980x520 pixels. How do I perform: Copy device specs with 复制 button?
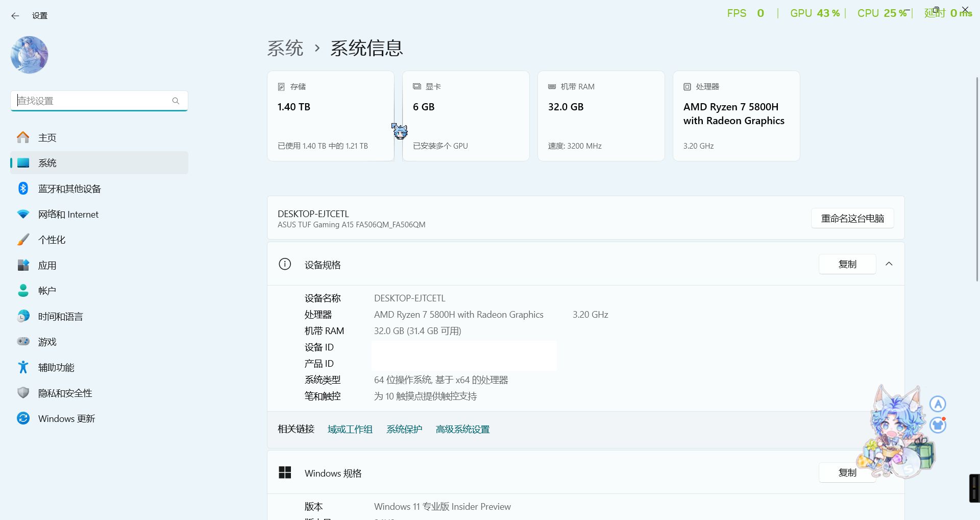(x=847, y=264)
